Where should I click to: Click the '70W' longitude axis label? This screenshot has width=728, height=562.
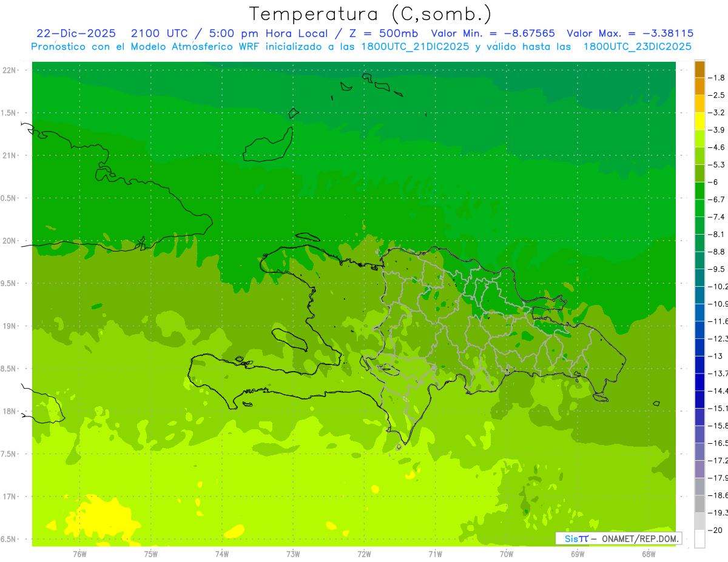pos(507,554)
